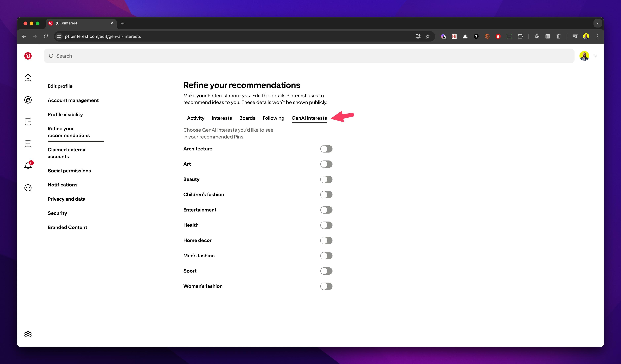
Task: Click the settings gear icon
Action: pyautogui.click(x=28, y=334)
